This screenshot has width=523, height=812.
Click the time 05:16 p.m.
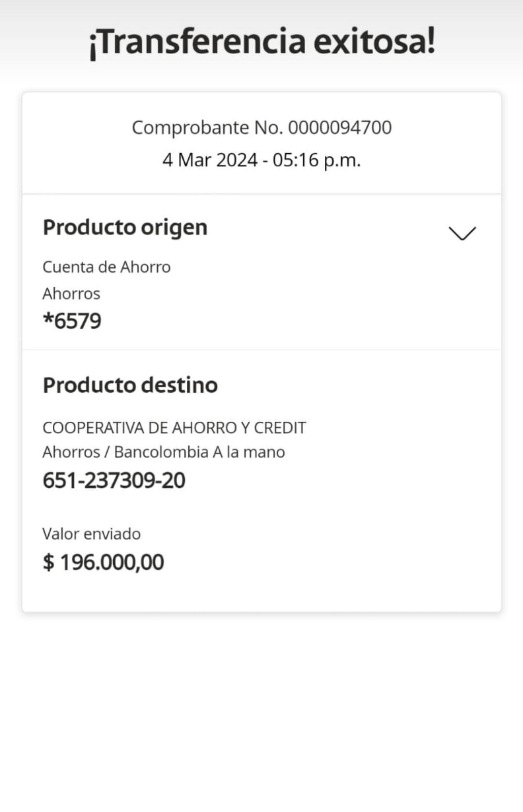coord(316,160)
